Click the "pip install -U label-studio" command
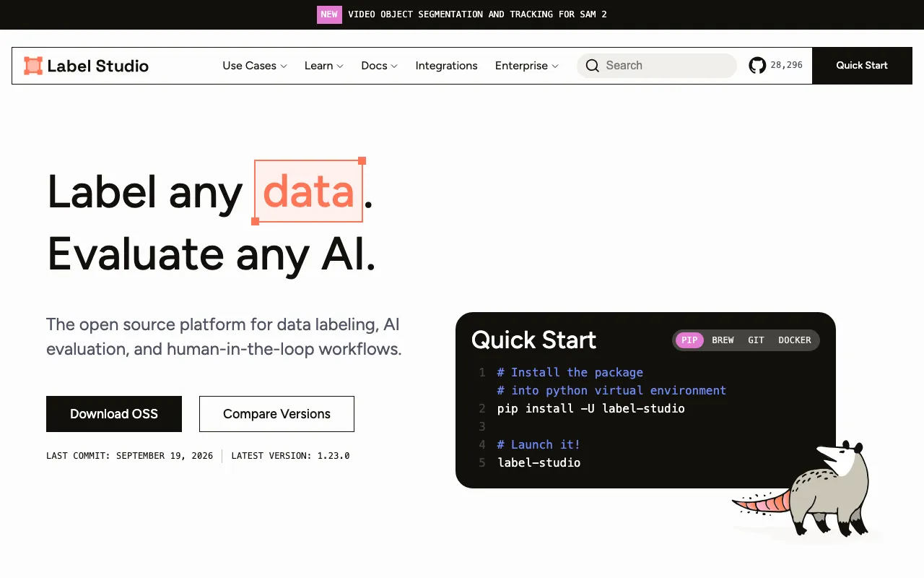 (591, 408)
